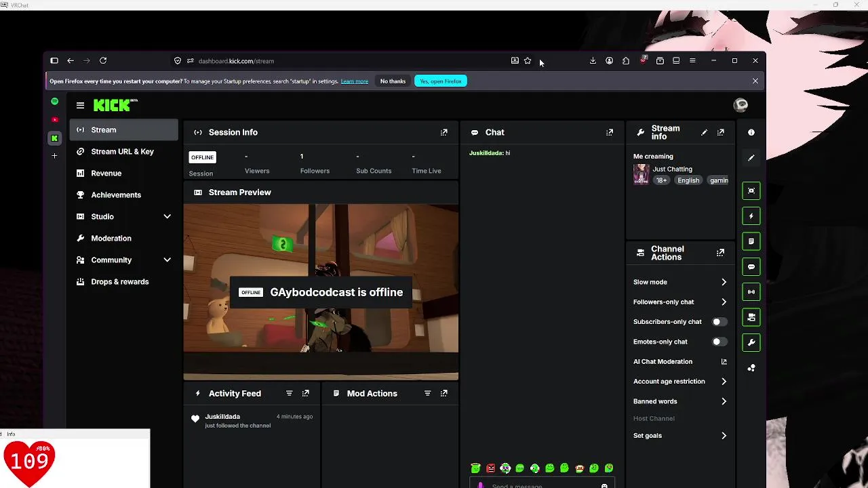
Task: Open Firefox downloads panel
Action: coord(593,61)
